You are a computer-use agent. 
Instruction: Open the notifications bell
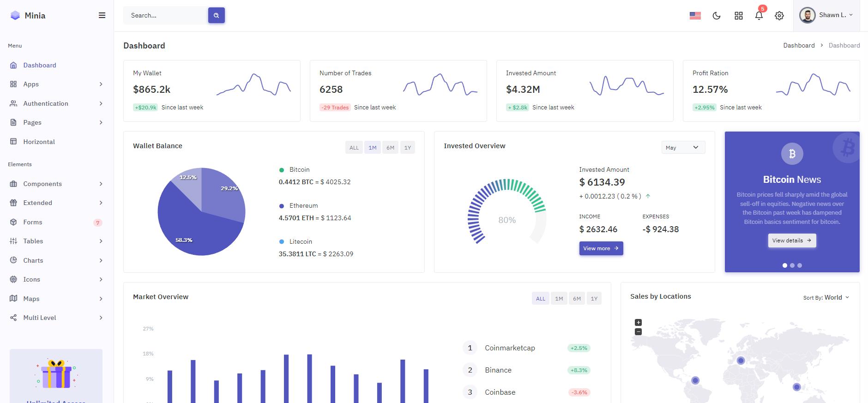point(759,16)
